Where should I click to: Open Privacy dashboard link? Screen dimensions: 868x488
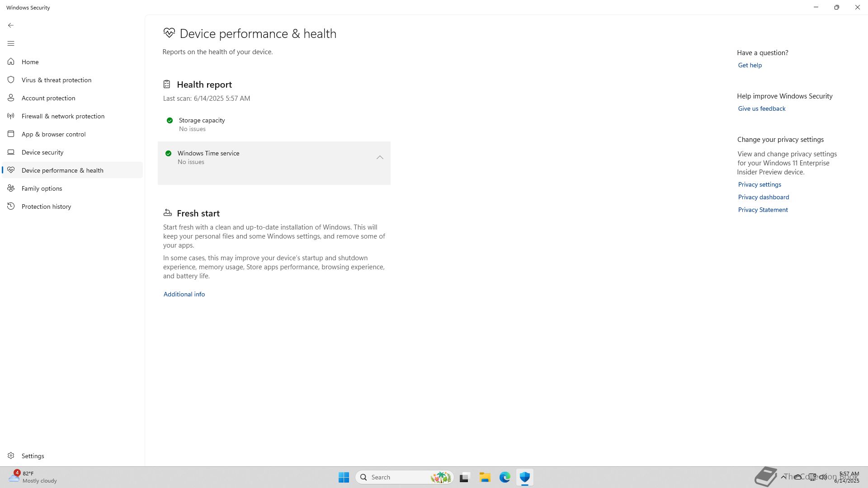763,197
